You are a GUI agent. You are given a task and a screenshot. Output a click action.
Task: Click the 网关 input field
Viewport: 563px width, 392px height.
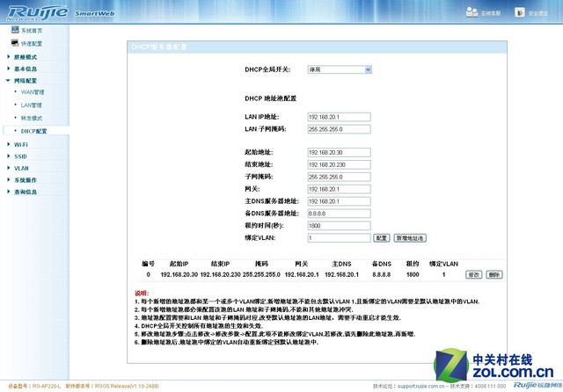pyautogui.click(x=339, y=189)
